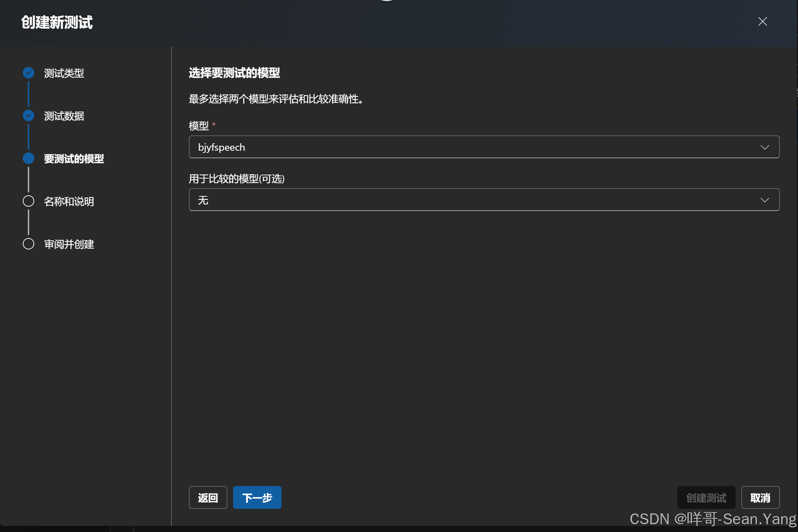Click the checkmark icon beside 测试类型 step
Image resolution: width=798 pixels, height=532 pixels.
(28, 72)
